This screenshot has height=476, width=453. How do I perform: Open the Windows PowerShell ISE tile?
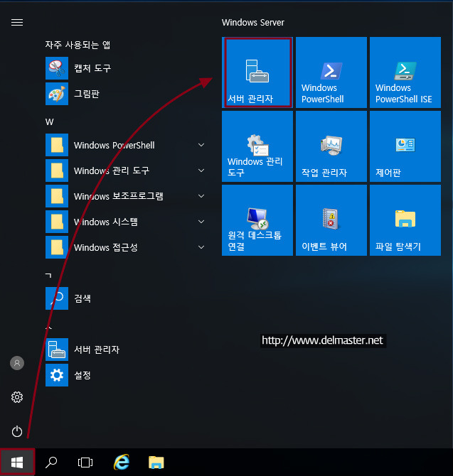coord(405,72)
